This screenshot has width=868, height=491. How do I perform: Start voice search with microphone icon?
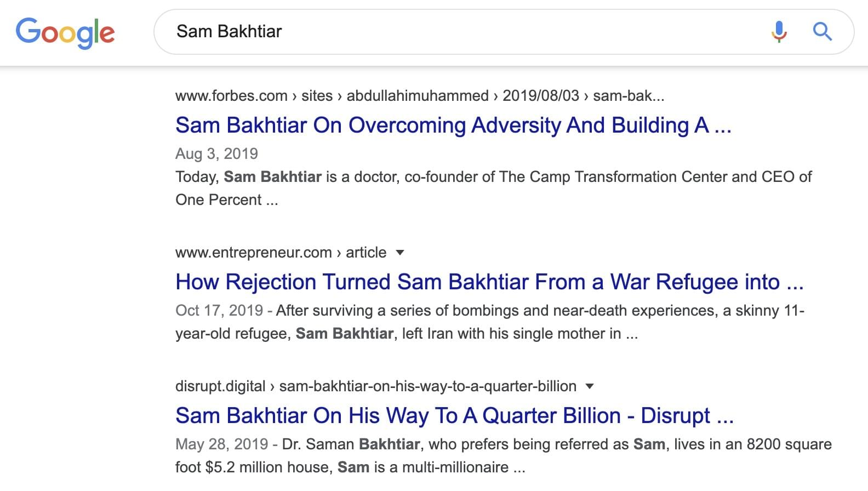click(x=779, y=31)
